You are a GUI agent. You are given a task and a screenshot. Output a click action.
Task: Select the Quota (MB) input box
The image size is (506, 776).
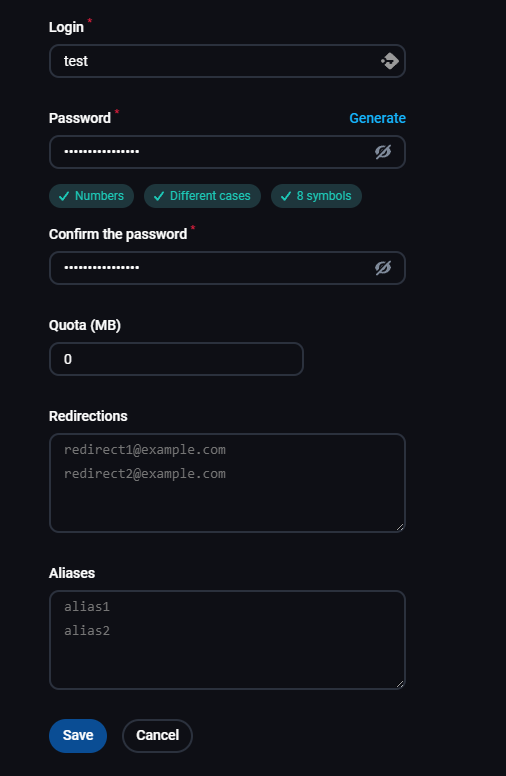(x=176, y=359)
